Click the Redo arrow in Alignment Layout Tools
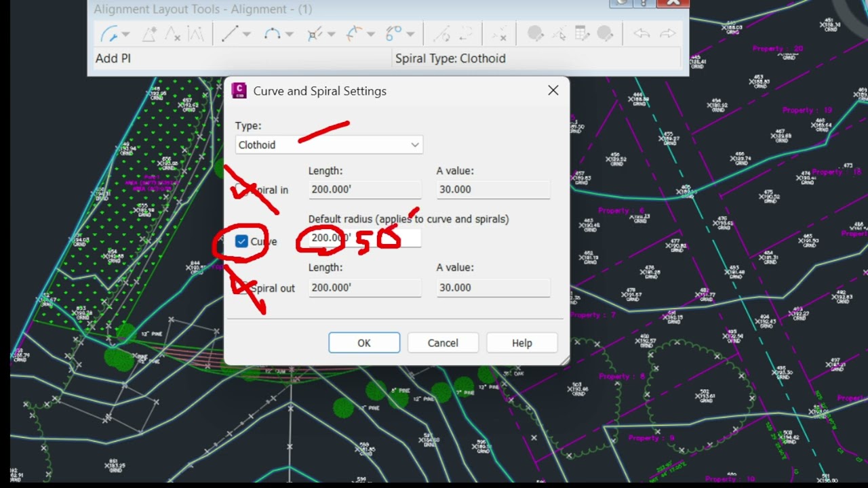868x488 pixels. click(x=667, y=34)
